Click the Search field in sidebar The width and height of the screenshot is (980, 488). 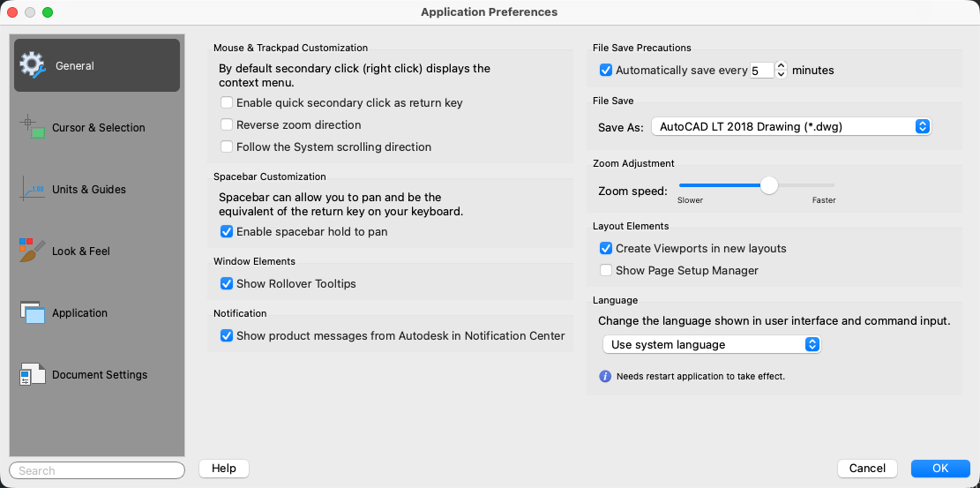click(97, 470)
